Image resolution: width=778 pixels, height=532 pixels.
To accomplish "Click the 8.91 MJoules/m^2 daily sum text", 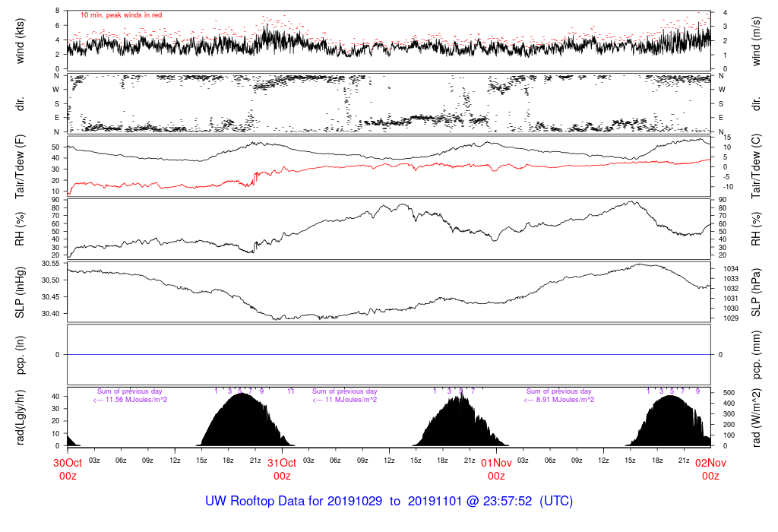I will tap(559, 400).
